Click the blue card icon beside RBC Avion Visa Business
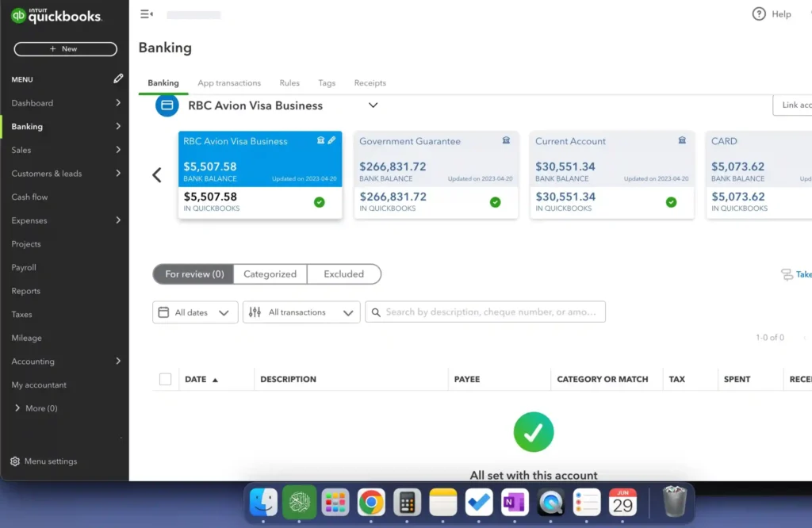This screenshot has height=528, width=812. [x=167, y=105]
